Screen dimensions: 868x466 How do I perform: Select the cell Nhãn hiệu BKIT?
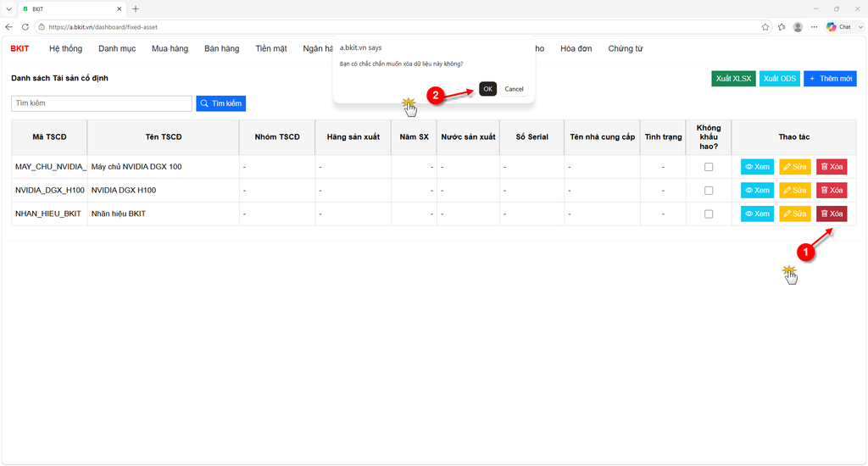click(x=164, y=214)
